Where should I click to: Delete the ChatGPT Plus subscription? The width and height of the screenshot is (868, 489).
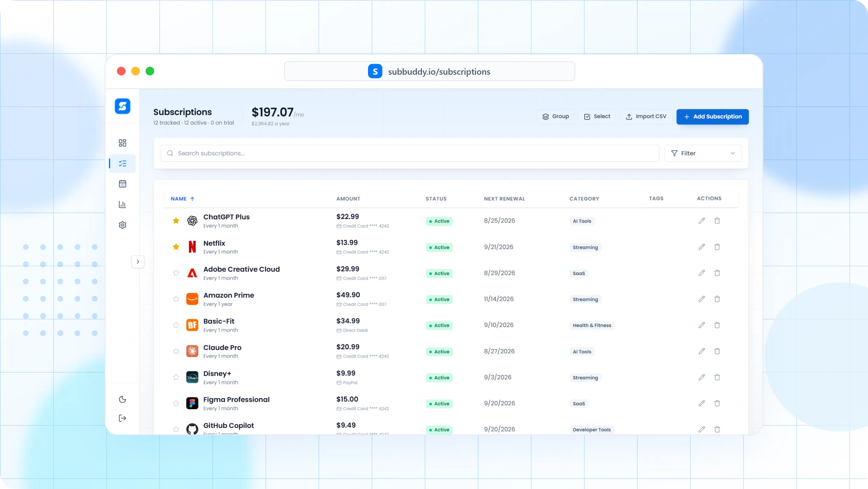[x=717, y=221]
